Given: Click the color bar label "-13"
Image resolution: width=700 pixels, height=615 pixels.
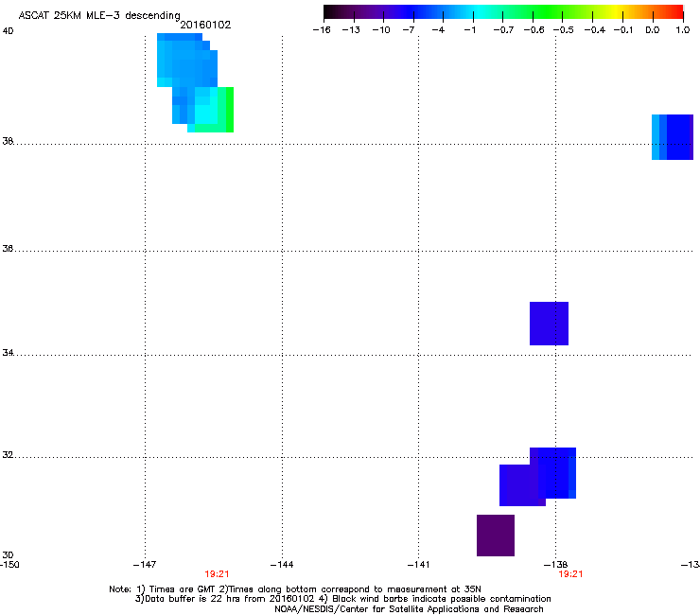Looking at the screenshot, I should (351, 30).
